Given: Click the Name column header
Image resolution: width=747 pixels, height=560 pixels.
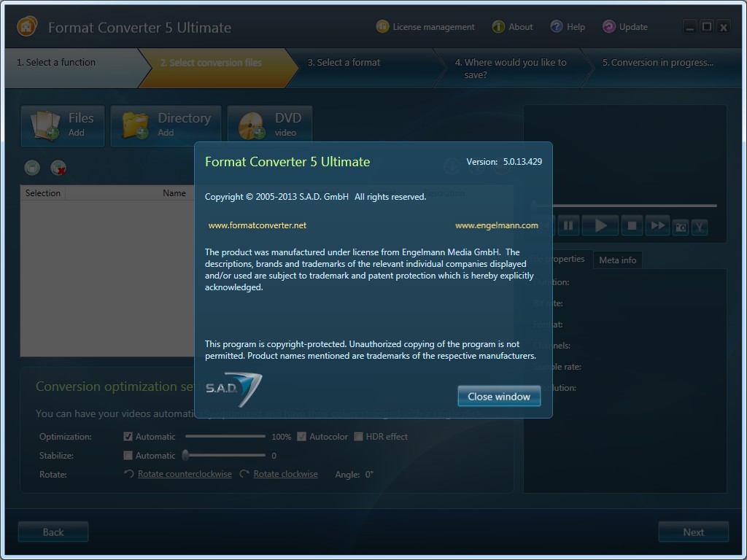Looking at the screenshot, I should [x=174, y=192].
